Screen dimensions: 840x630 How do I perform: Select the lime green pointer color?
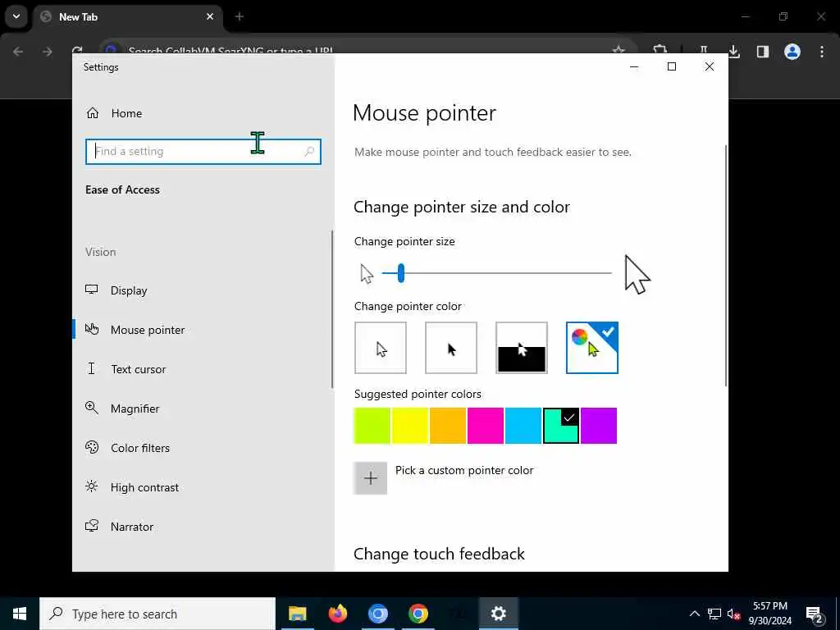pos(372,426)
